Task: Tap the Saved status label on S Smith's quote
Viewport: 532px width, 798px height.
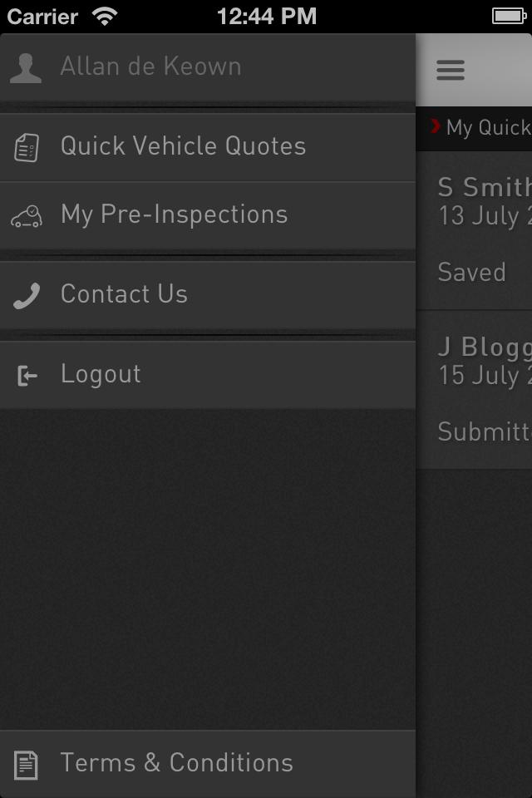Action: pyautogui.click(x=471, y=272)
